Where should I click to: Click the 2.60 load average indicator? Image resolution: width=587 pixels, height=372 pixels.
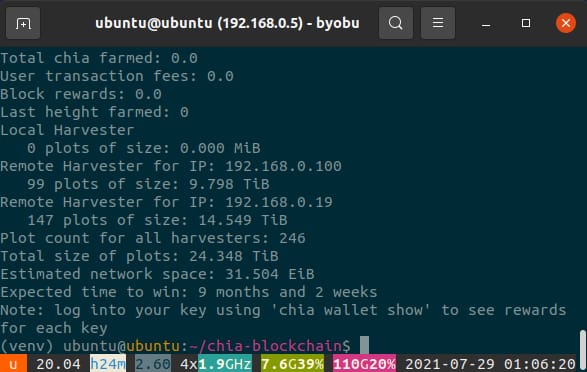tap(153, 364)
